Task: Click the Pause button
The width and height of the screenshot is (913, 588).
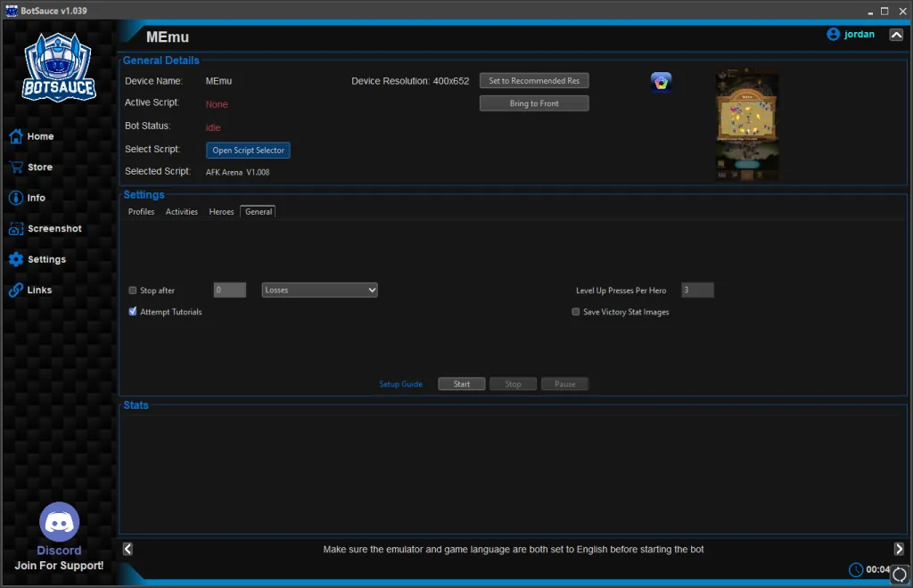Action: [564, 384]
